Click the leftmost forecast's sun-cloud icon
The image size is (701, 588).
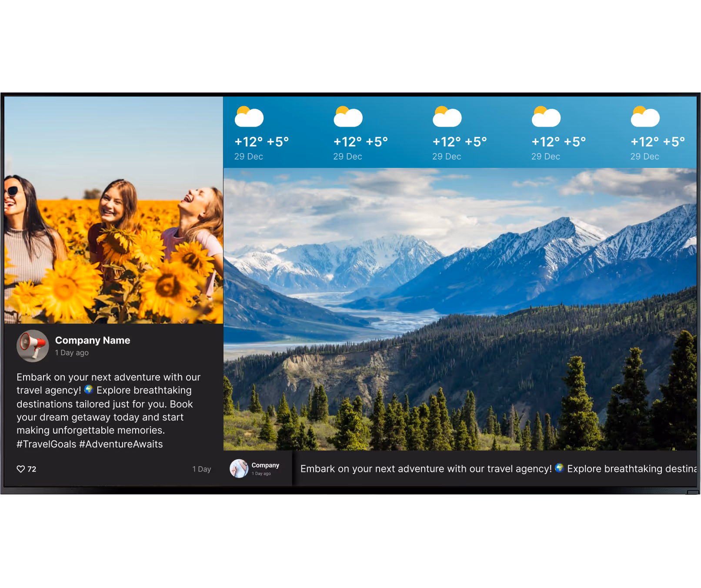pos(249,116)
